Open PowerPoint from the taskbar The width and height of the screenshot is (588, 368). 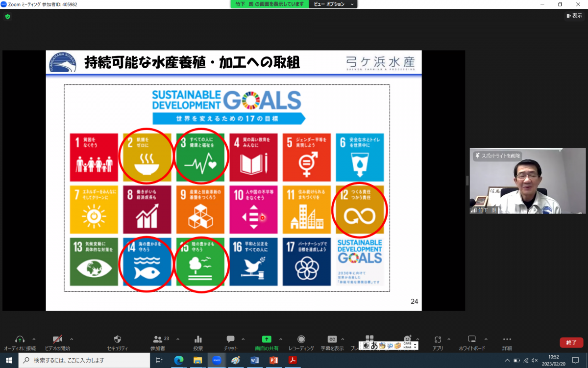[x=274, y=360]
